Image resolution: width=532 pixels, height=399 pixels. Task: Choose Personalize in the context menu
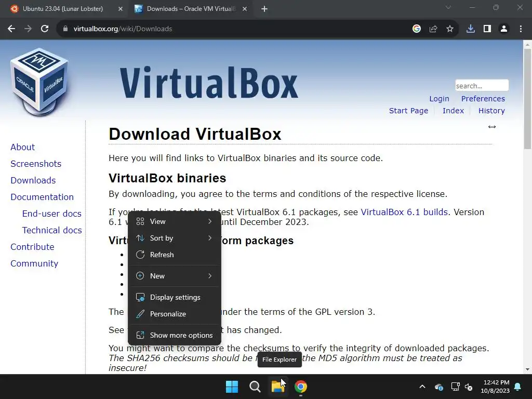tap(175, 314)
